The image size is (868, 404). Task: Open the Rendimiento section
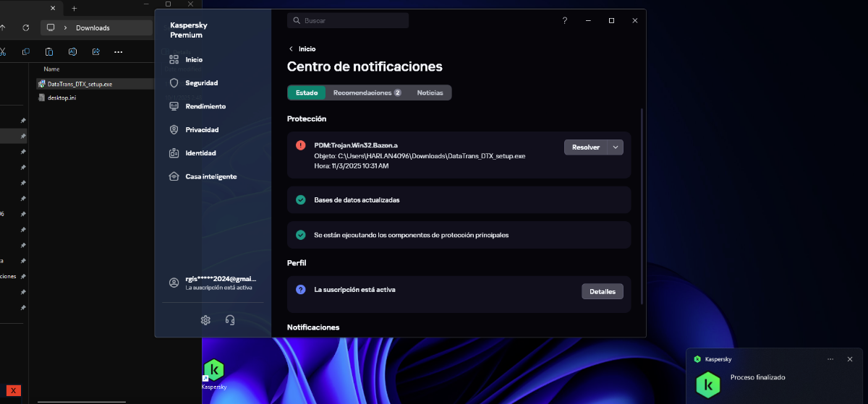[x=197, y=106]
